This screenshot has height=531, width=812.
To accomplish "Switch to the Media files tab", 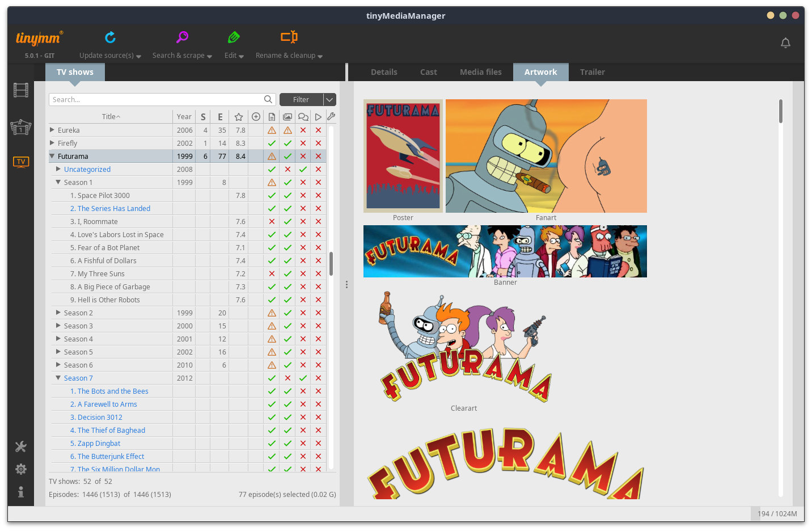I will pyautogui.click(x=480, y=72).
